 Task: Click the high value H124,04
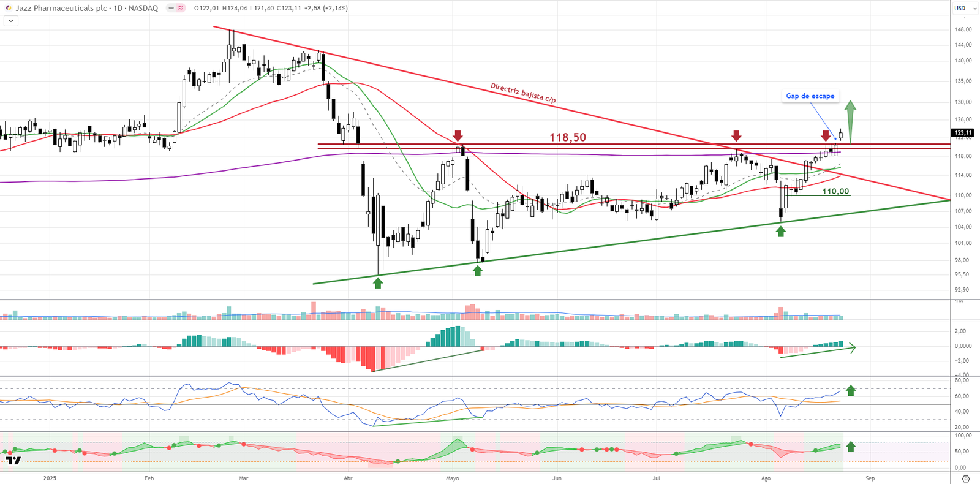click(235, 8)
